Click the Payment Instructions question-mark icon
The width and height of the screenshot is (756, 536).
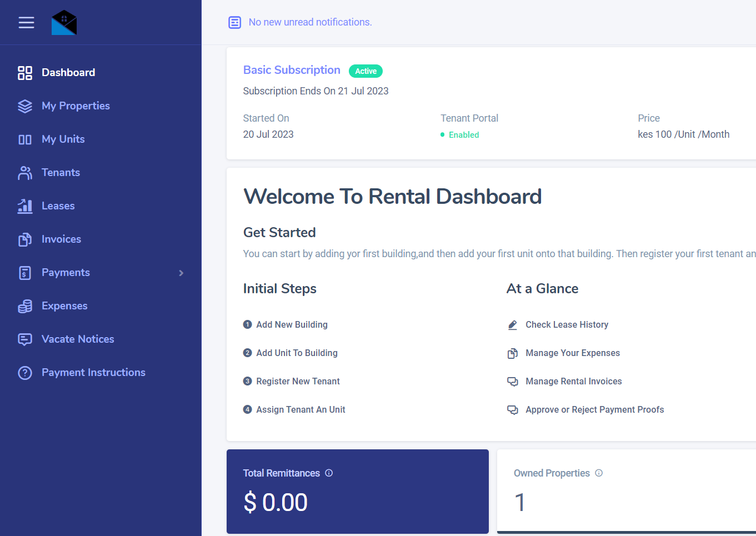(25, 372)
